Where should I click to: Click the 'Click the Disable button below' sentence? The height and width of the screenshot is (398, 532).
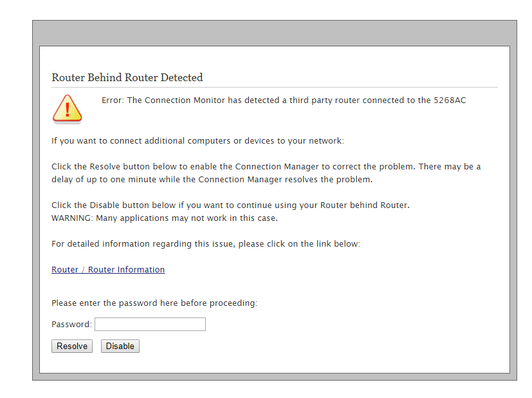[x=230, y=205]
